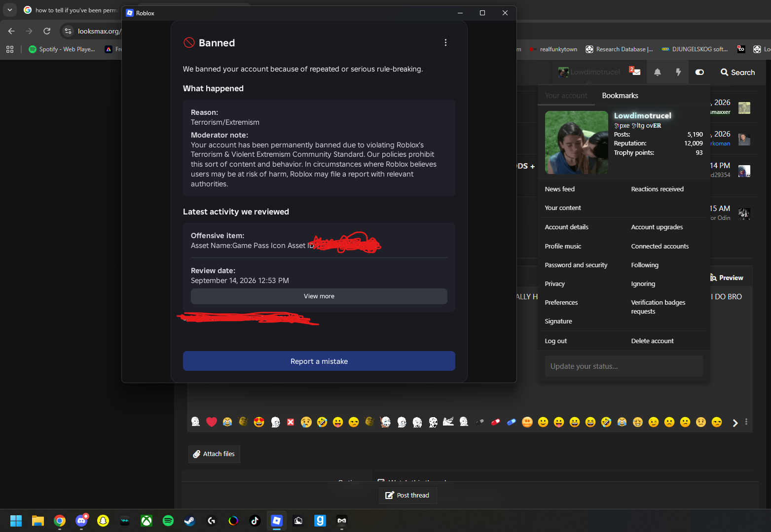Open Xbox app from the taskbar
This screenshot has height=532, width=771.
tap(147, 521)
